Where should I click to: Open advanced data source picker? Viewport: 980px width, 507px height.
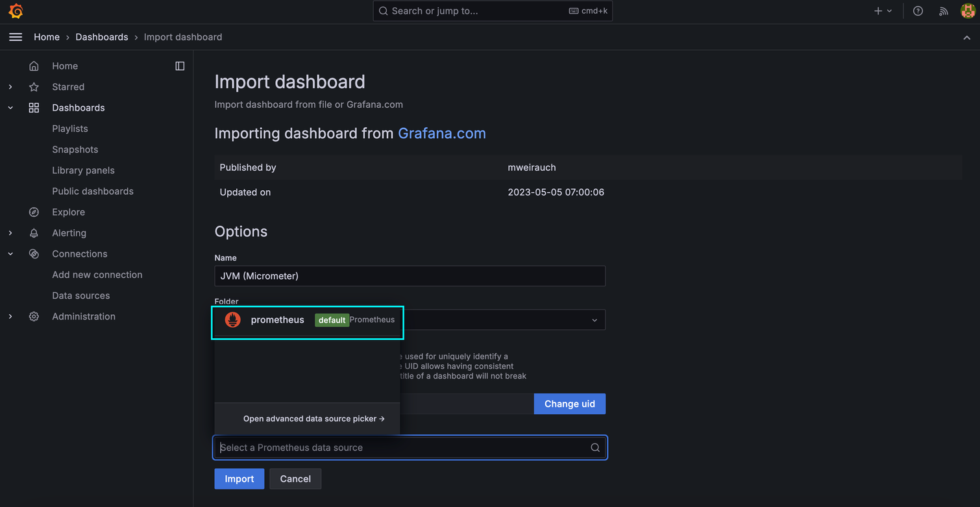pos(314,419)
